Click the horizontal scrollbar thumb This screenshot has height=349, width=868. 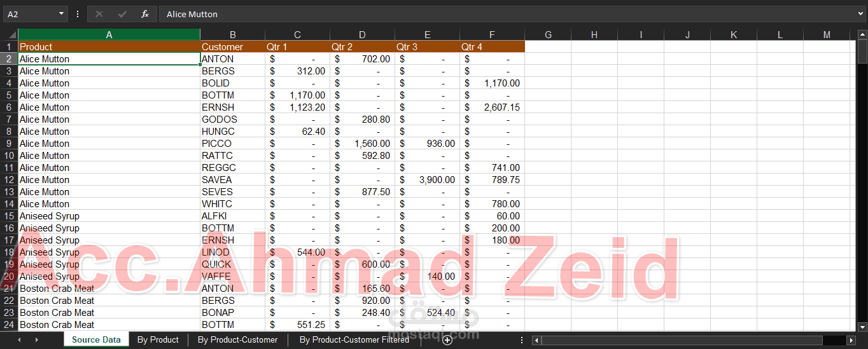tap(682, 340)
